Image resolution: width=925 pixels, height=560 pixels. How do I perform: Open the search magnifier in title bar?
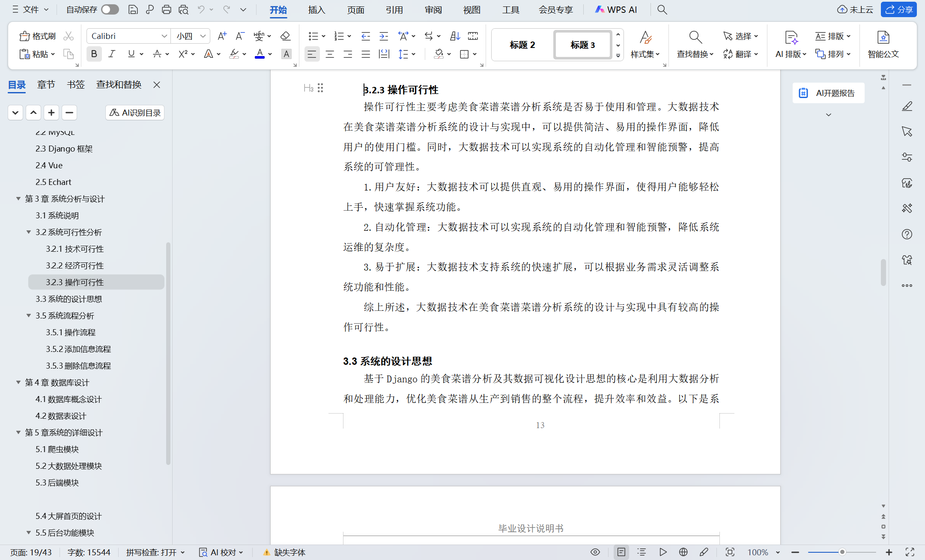coord(662,9)
